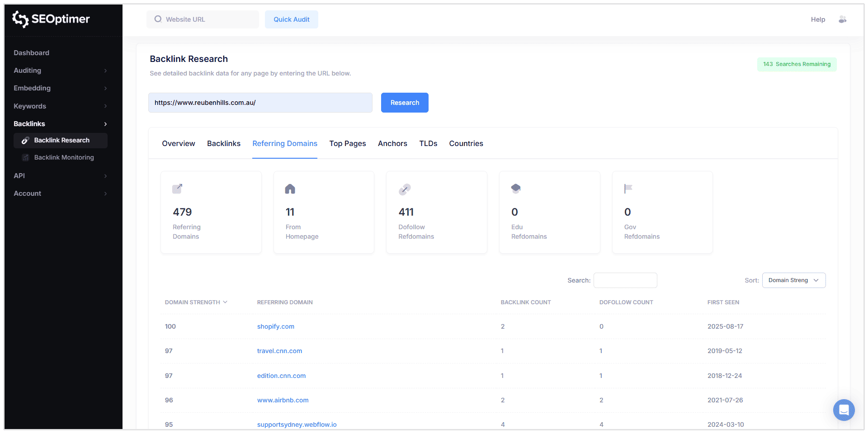This screenshot has width=868, height=434.
Task: Click the home icon on From Homepage card
Action: [290, 189]
